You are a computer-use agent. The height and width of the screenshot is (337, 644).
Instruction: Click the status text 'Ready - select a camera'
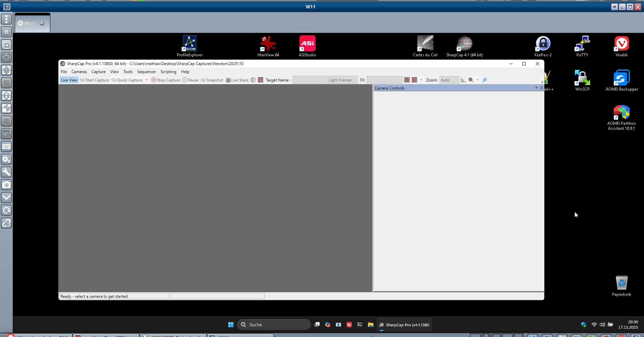(94, 296)
